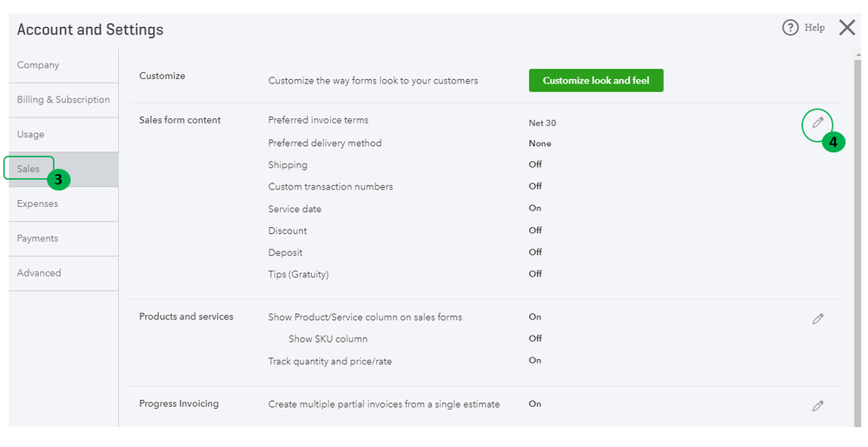This screenshot has width=868, height=447.
Task: Select the Sales tab
Action: point(29,169)
